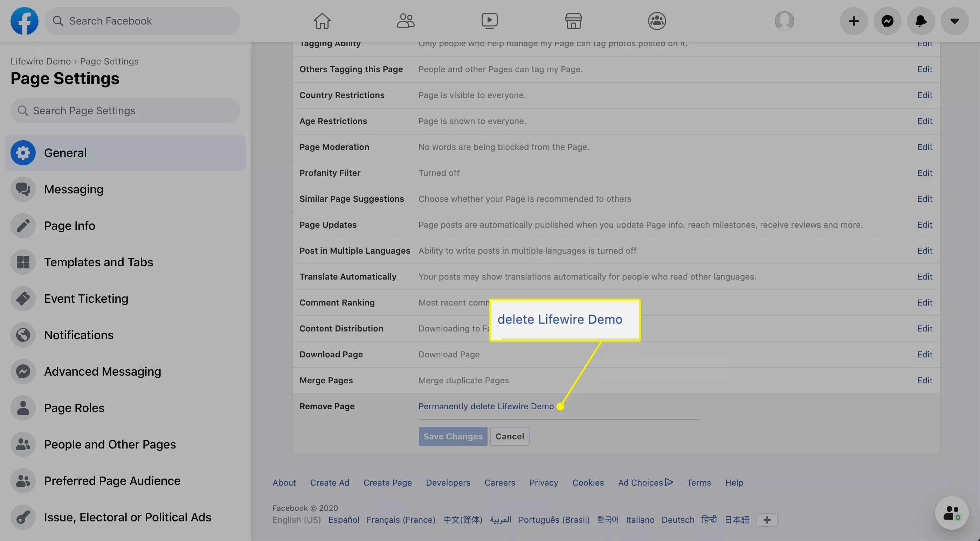Switch language to Español
Viewport: 980px width, 541px height.
click(x=344, y=520)
